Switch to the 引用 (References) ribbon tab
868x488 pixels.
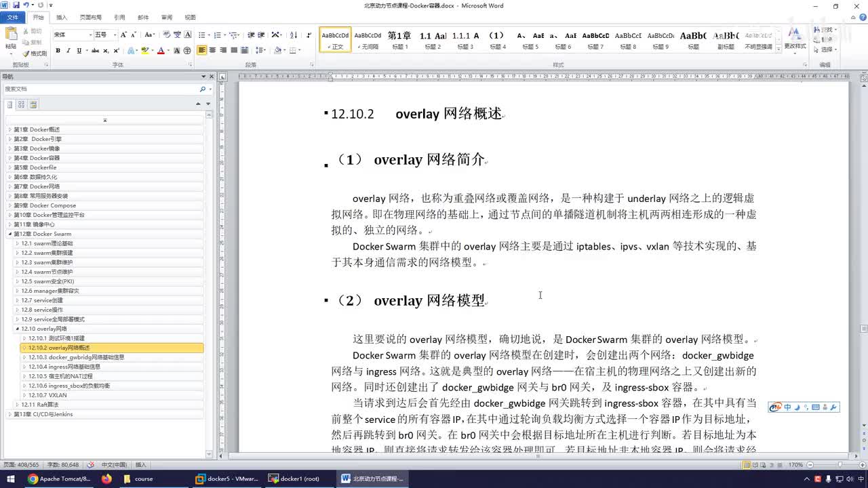[x=119, y=17]
